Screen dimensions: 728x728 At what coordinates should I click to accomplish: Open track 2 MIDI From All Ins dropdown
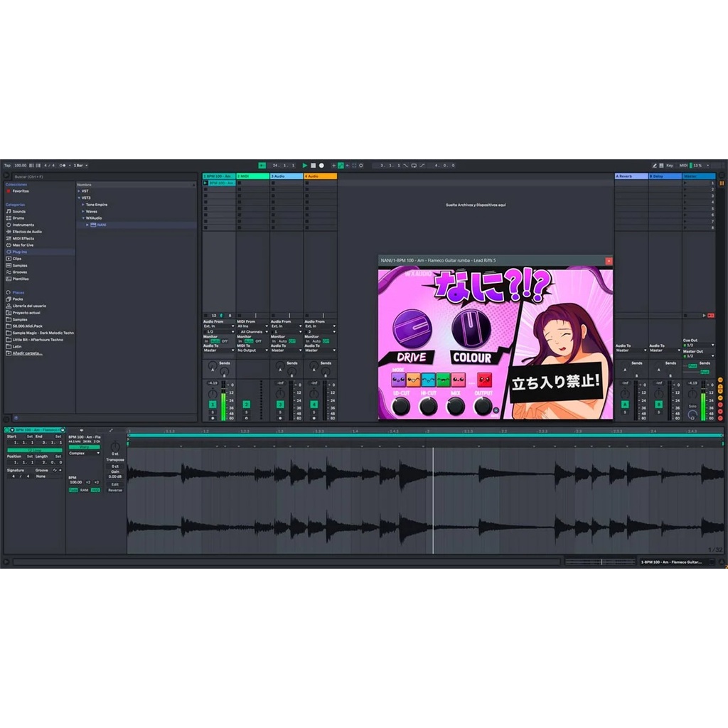click(252, 326)
